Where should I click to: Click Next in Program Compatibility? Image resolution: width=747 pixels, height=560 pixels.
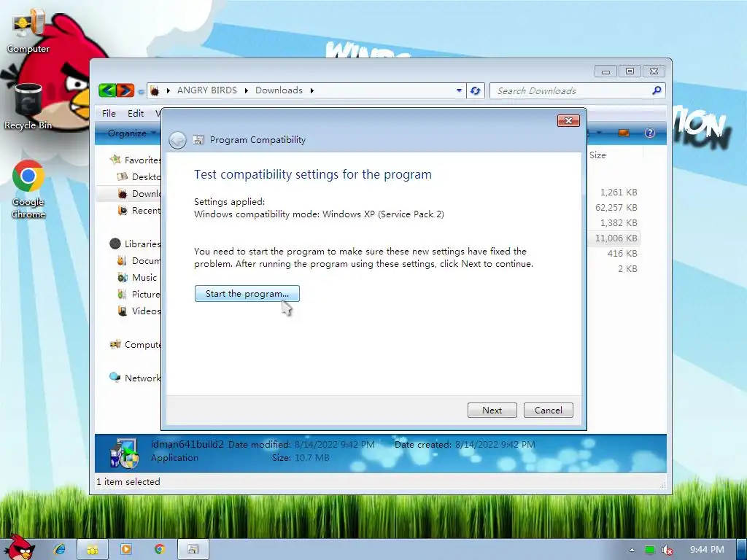coord(492,410)
